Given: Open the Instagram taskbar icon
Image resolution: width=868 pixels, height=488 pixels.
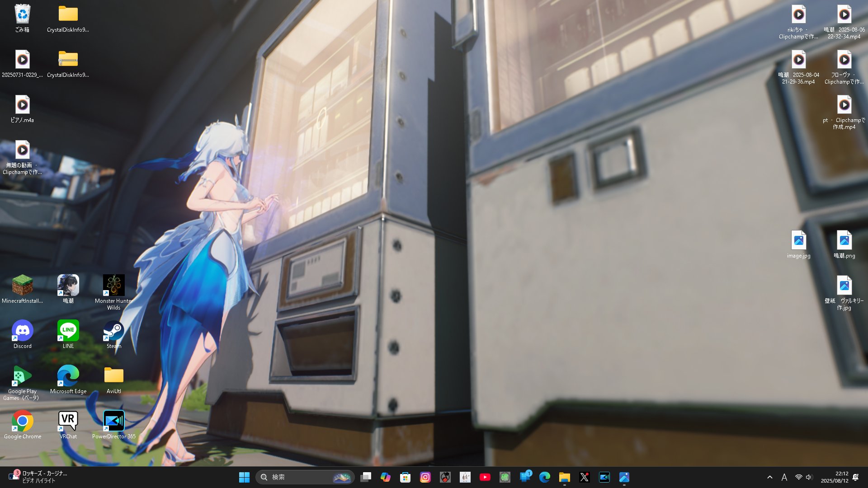Looking at the screenshot, I should (425, 477).
